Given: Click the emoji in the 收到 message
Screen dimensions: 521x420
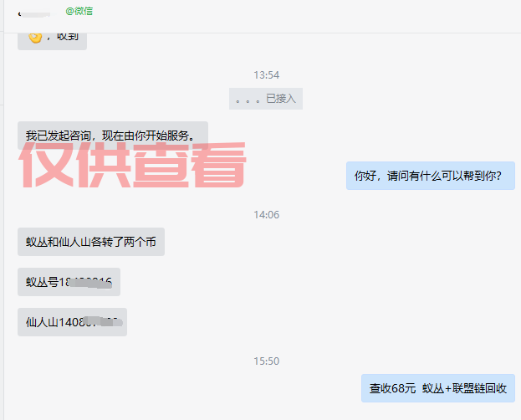Looking at the screenshot, I should point(35,38).
